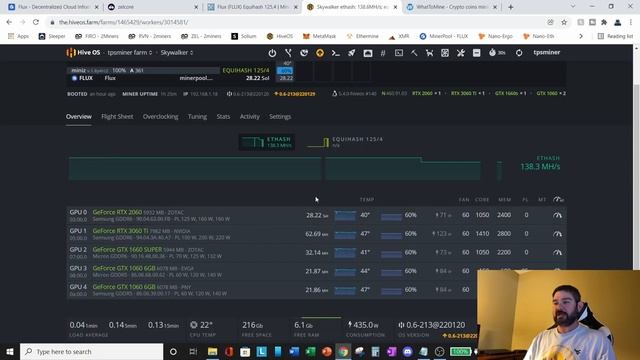Open the terminal command prompt icon
This screenshot has height=360, width=640.
click(336, 53)
